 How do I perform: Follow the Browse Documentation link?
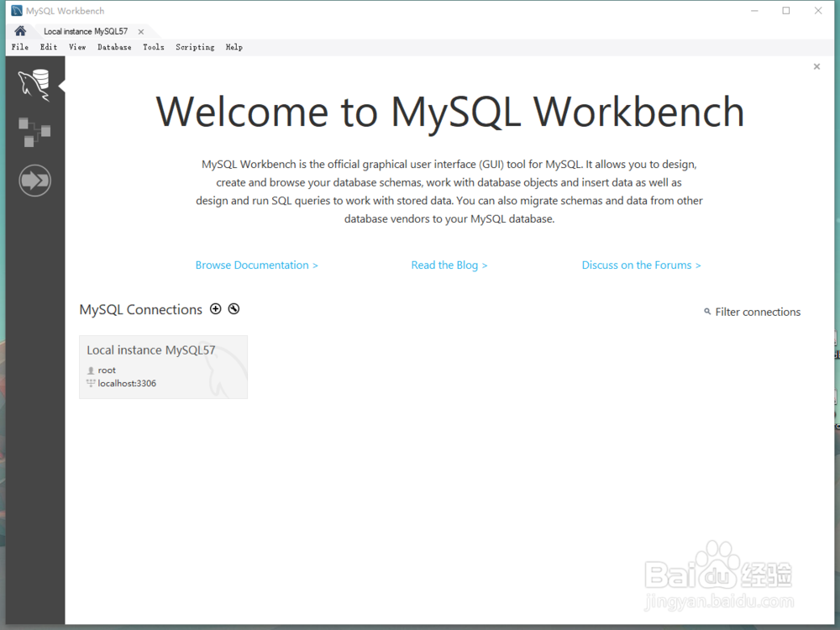[x=256, y=265]
